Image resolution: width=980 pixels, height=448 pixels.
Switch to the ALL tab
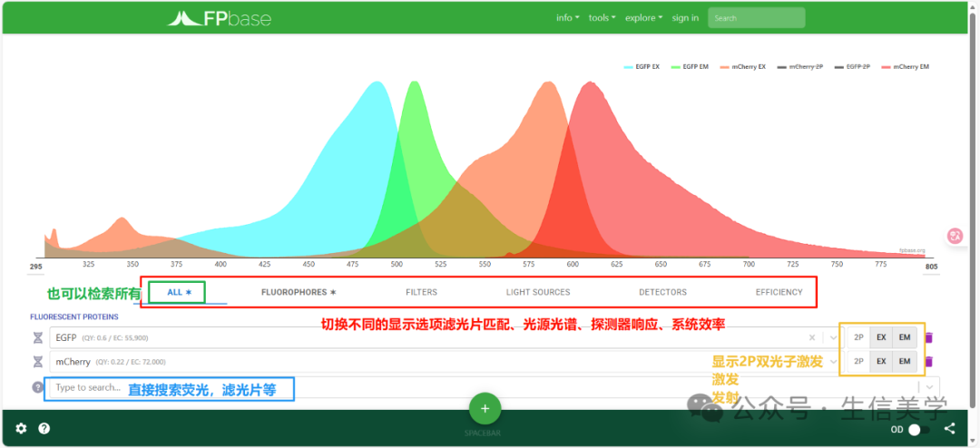coord(179,292)
